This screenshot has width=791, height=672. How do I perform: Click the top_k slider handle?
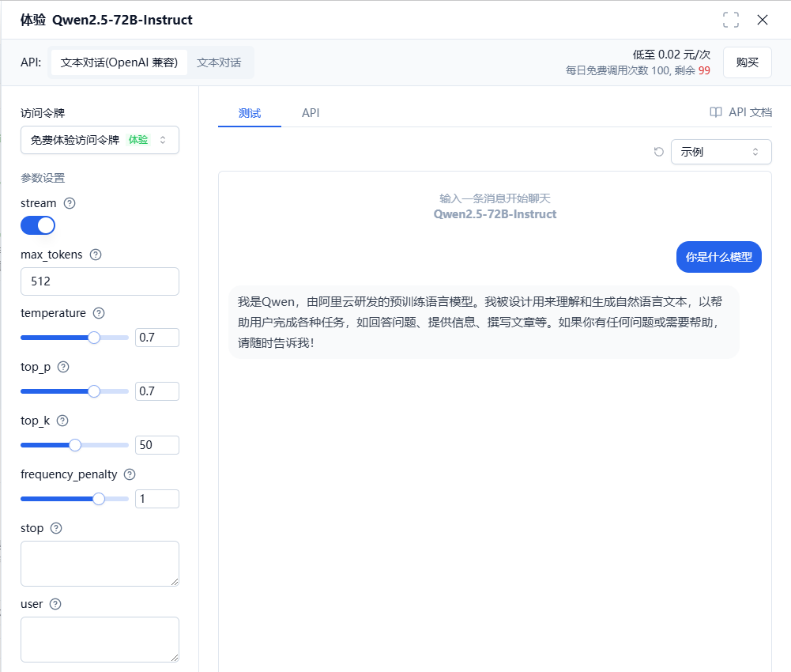(74, 445)
